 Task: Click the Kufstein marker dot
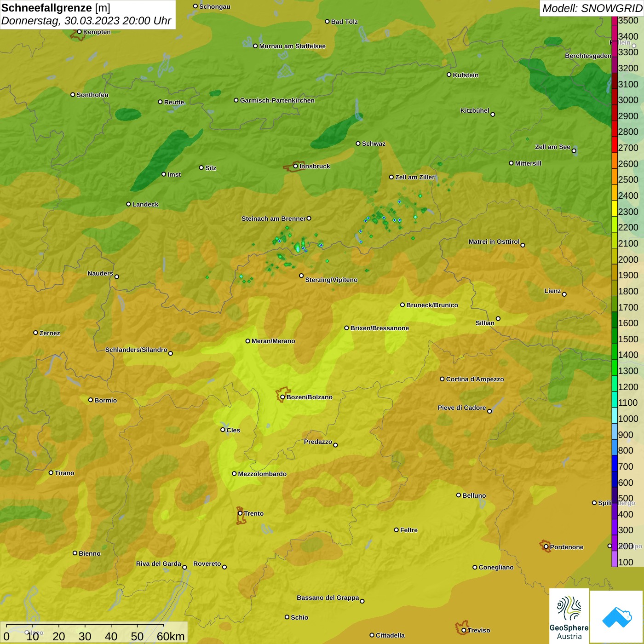(x=449, y=75)
